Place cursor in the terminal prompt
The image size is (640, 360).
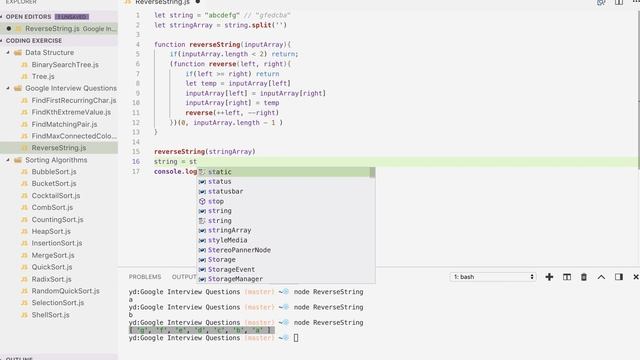click(296, 338)
